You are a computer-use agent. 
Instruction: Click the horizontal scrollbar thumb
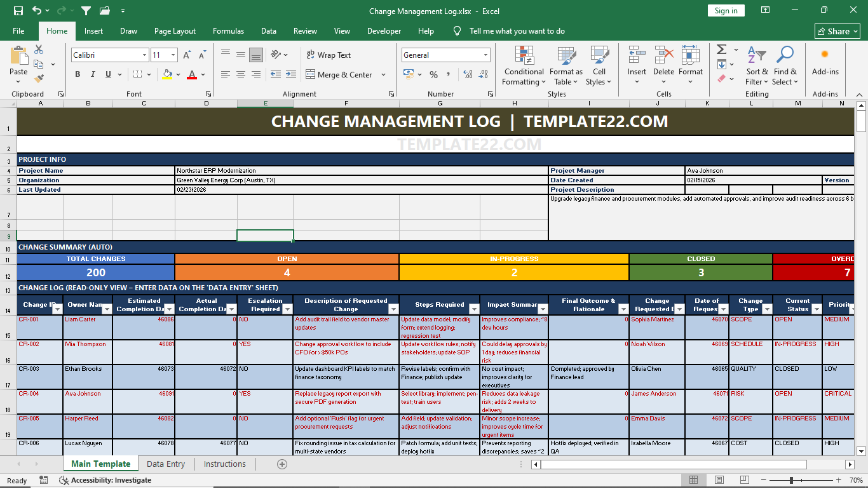pyautogui.click(x=673, y=464)
